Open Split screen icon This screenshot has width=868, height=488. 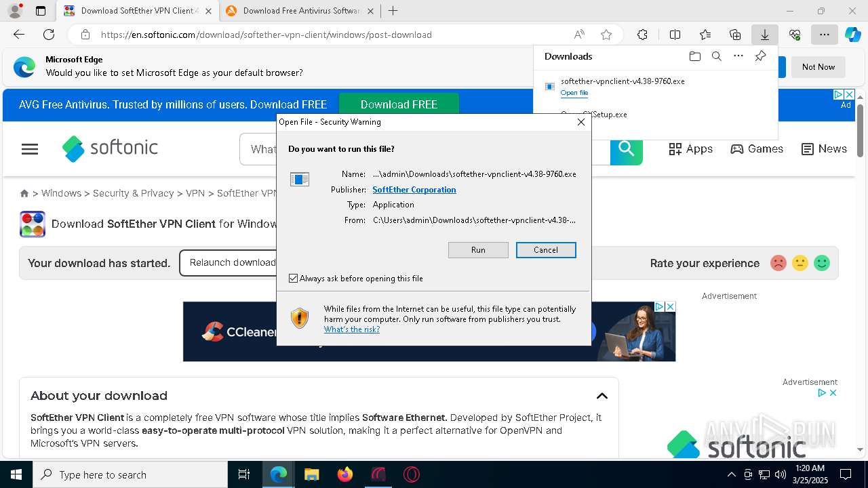[675, 35]
